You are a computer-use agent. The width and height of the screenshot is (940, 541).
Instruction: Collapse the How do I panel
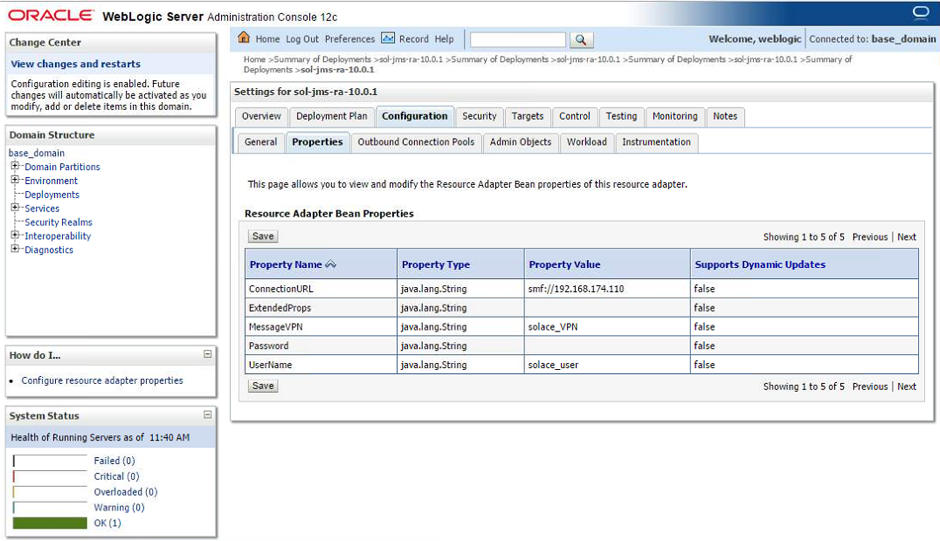click(207, 354)
